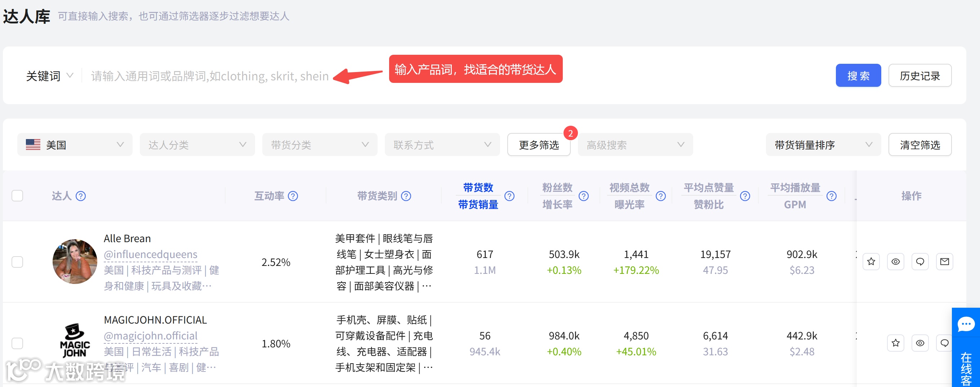980x387 pixels.
Task: Click the 平均播放量 column header
Action: click(x=795, y=188)
